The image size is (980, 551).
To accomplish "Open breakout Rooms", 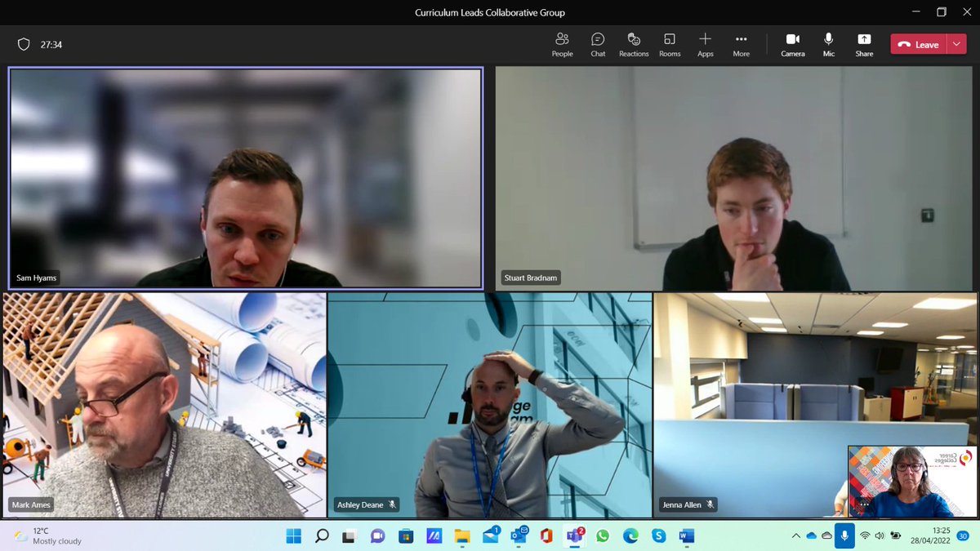I will tap(670, 44).
